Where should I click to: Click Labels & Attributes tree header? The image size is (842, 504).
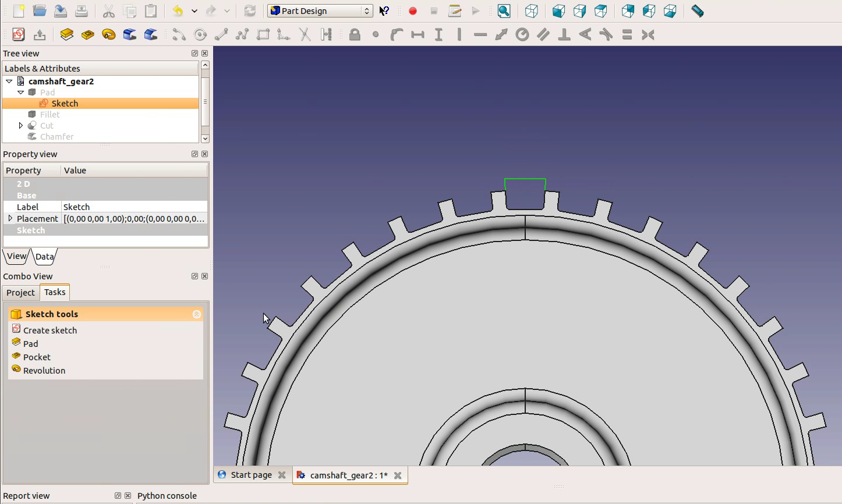(x=101, y=69)
